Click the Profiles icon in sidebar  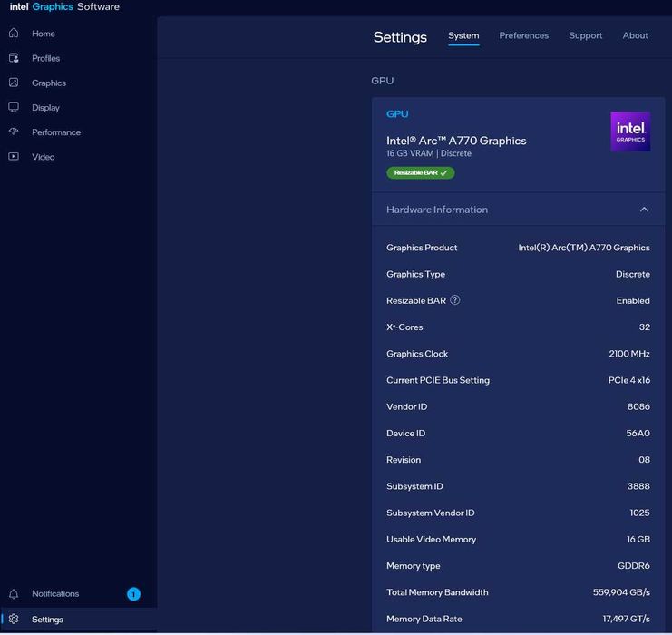point(14,58)
